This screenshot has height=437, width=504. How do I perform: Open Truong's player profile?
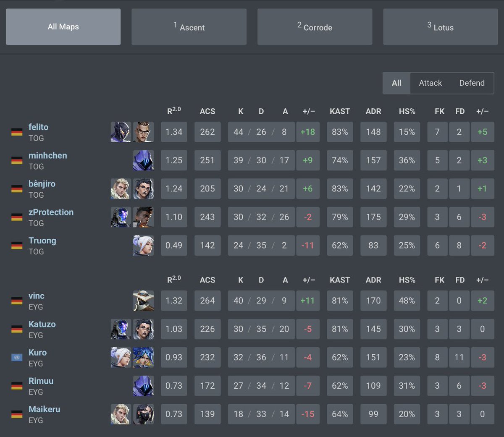[42, 241]
